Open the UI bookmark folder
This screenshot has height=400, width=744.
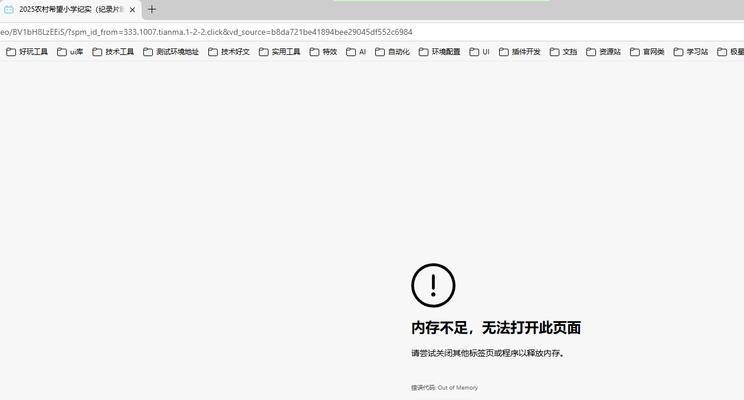(x=480, y=52)
